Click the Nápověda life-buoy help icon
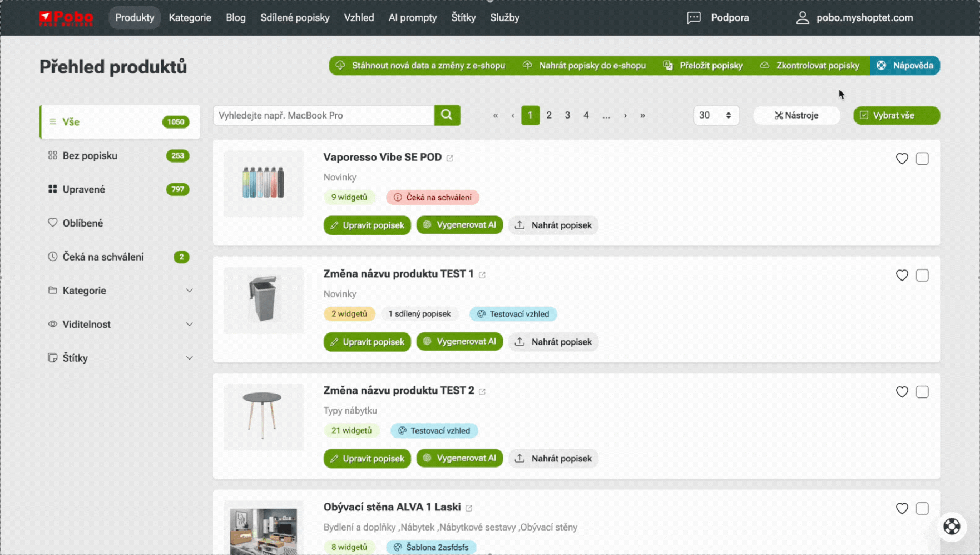The width and height of the screenshot is (980, 555). click(x=881, y=65)
